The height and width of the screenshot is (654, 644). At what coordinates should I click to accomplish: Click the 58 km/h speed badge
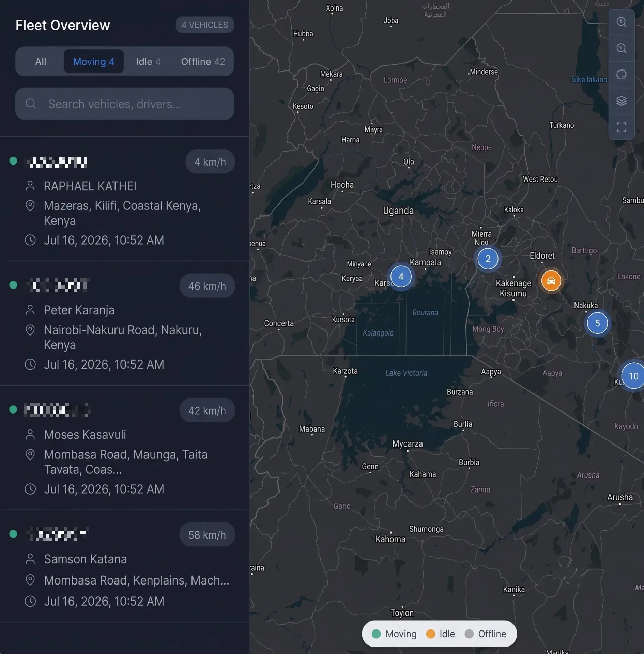pyautogui.click(x=207, y=535)
